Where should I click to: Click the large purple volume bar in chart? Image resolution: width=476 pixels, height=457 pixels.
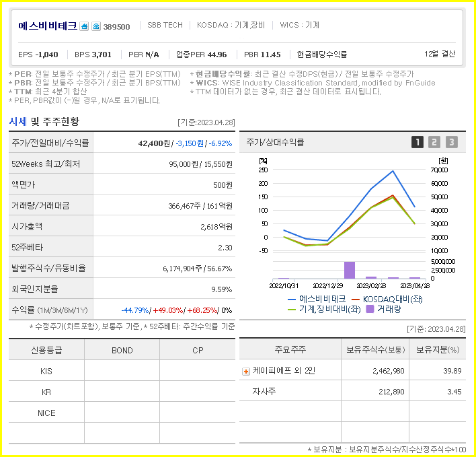tap(350, 270)
